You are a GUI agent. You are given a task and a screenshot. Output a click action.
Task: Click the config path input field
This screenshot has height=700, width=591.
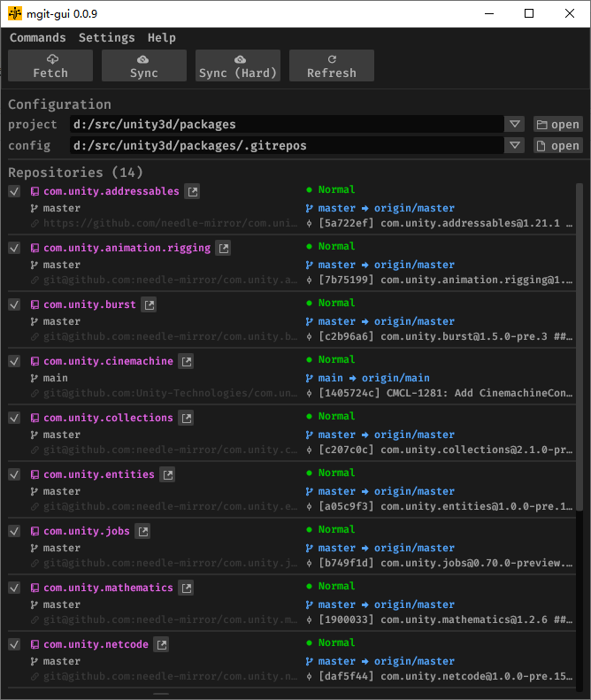pyautogui.click(x=287, y=145)
